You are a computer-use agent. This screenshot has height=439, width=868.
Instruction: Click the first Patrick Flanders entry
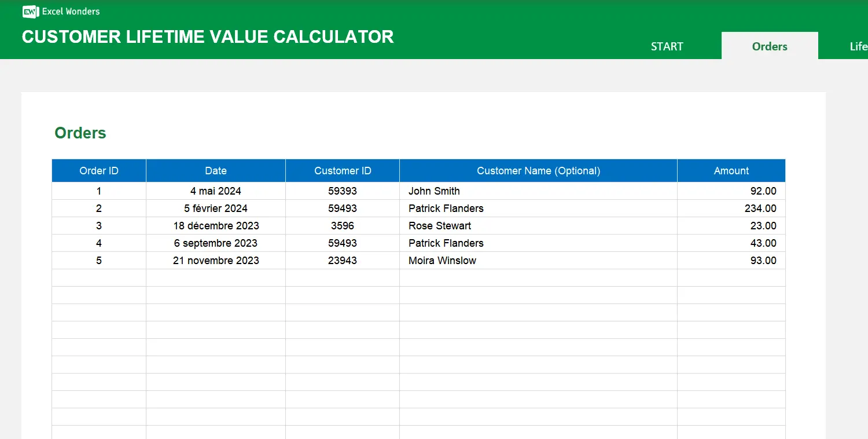coord(446,208)
